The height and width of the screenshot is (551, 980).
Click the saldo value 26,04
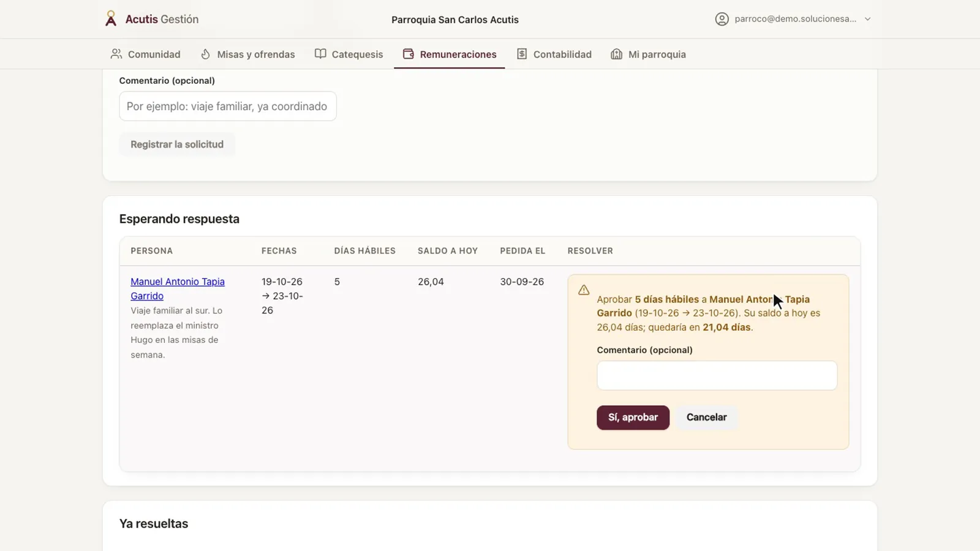click(x=431, y=282)
